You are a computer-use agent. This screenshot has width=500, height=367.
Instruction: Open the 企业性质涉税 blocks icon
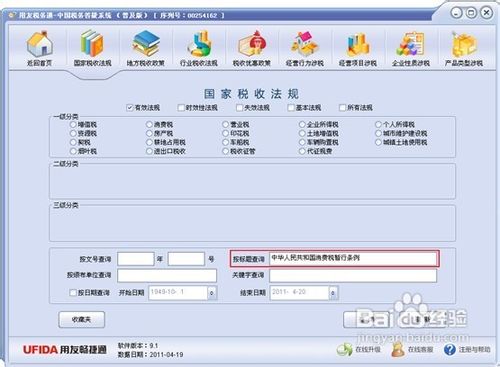coord(411,44)
